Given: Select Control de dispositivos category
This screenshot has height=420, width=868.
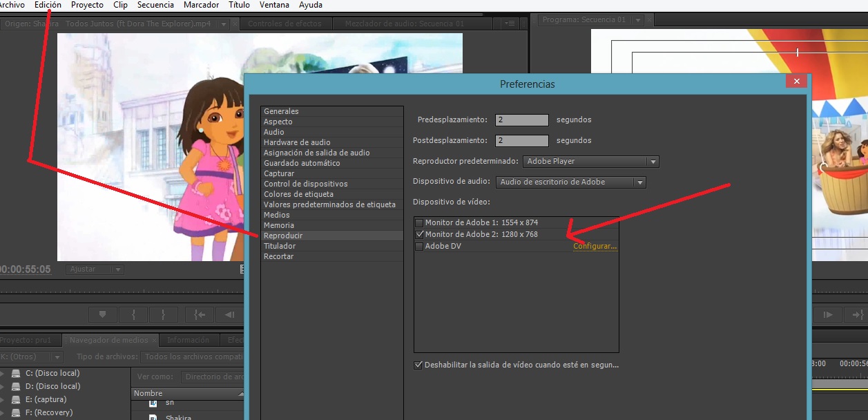Looking at the screenshot, I should tap(331, 184).
